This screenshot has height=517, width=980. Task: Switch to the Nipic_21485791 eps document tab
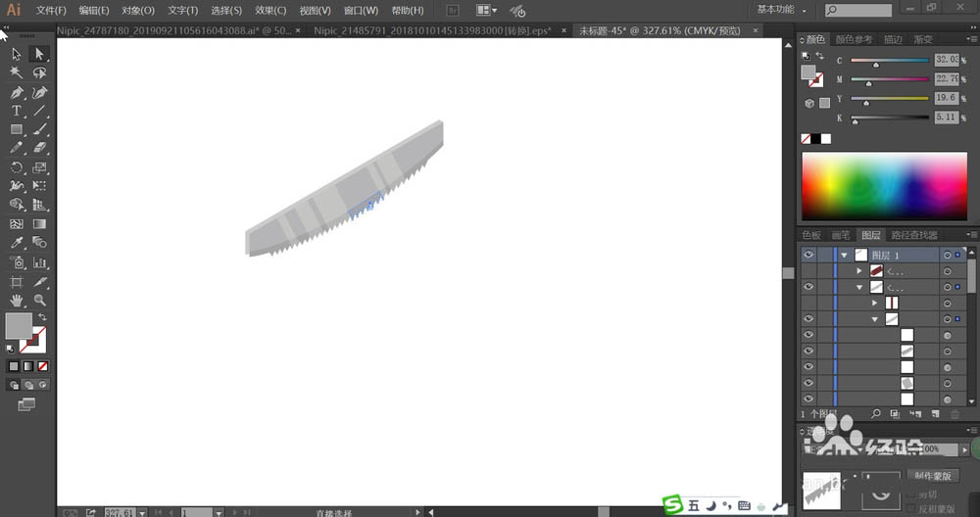[432, 30]
